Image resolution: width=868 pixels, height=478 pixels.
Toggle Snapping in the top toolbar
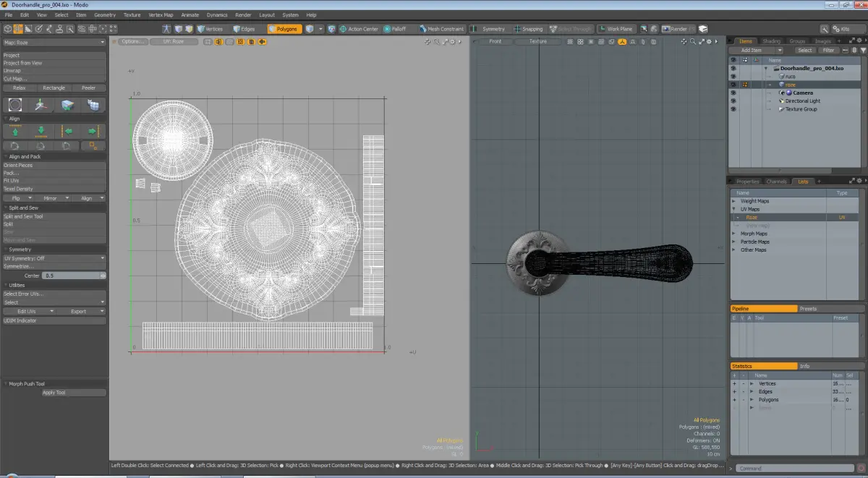529,29
